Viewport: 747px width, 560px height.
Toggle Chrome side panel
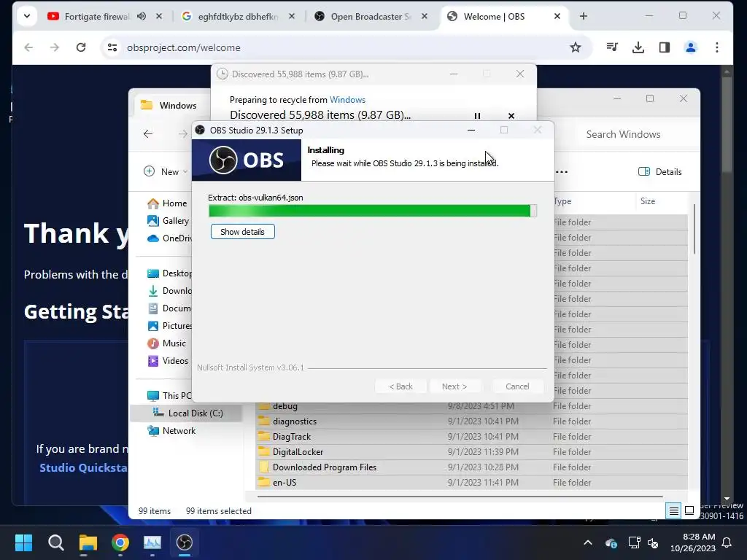point(664,47)
